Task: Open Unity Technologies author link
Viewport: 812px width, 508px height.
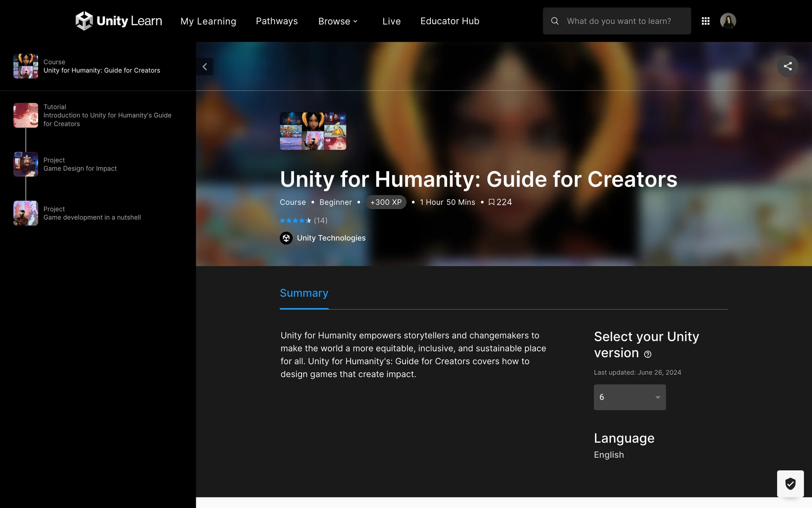Action: 331,238
